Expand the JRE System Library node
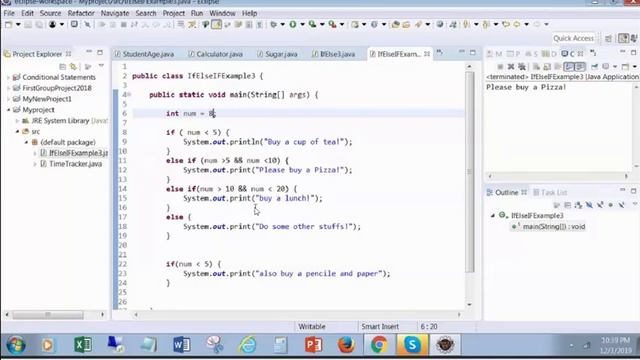This screenshot has width=640, height=360. (17, 121)
